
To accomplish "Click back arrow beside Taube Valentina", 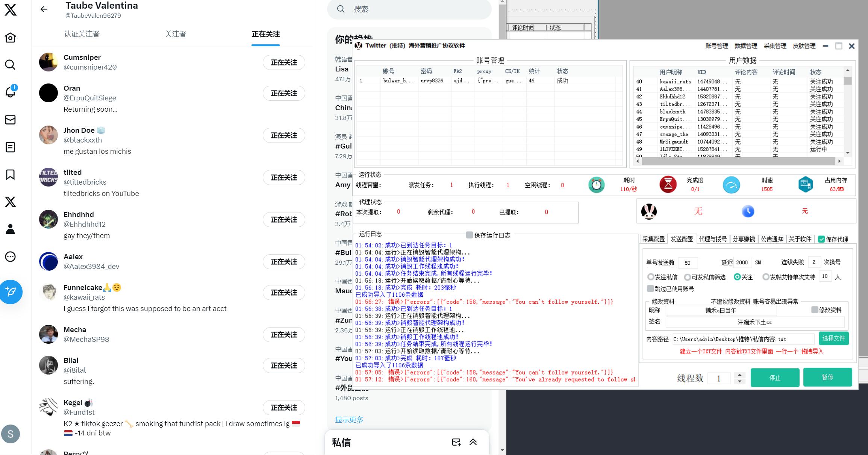I will click(x=44, y=9).
